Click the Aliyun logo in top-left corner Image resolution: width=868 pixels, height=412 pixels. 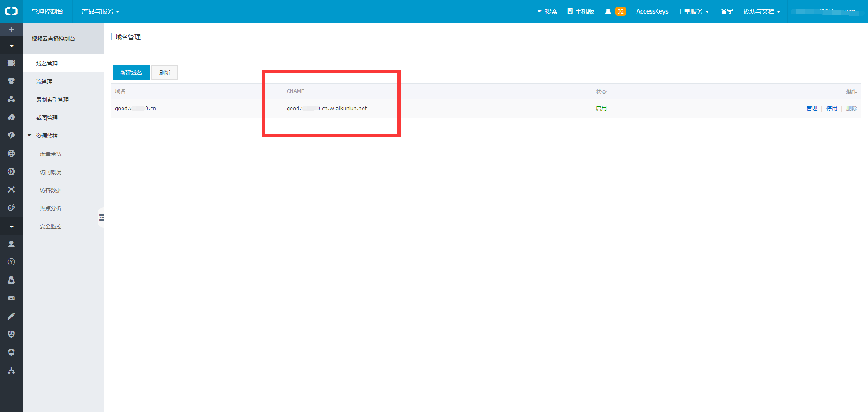(x=11, y=11)
